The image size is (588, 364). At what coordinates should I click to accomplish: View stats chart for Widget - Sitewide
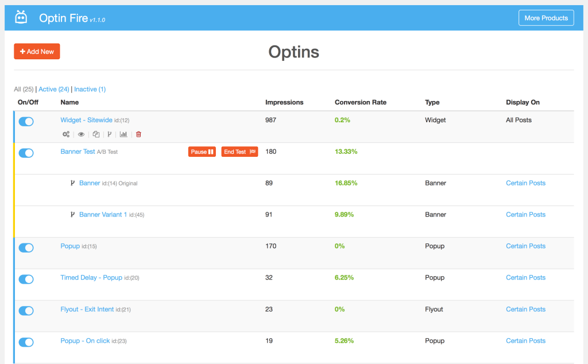pos(123,134)
